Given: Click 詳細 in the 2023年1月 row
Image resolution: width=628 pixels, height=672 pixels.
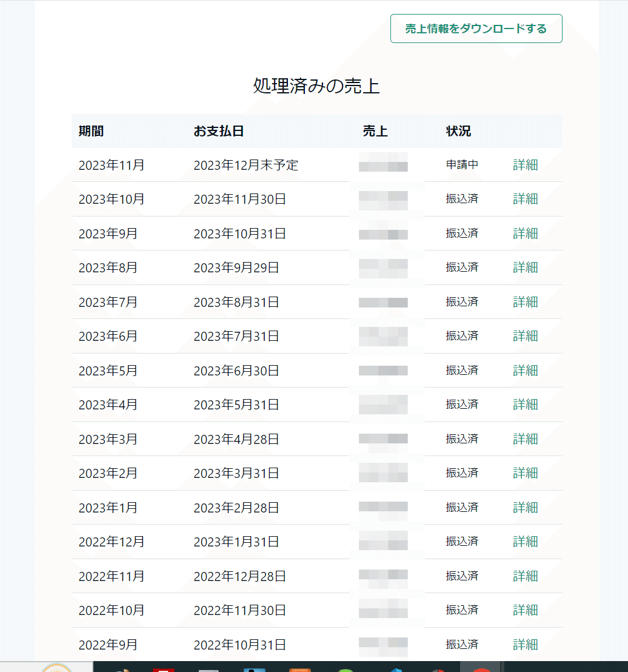Looking at the screenshot, I should coord(525,508).
